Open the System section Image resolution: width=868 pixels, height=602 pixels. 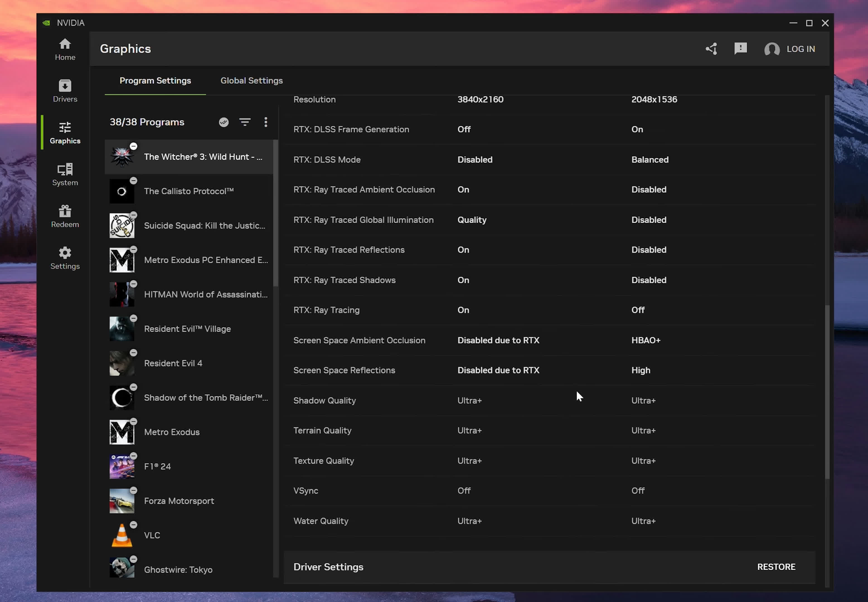coord(65,175)
